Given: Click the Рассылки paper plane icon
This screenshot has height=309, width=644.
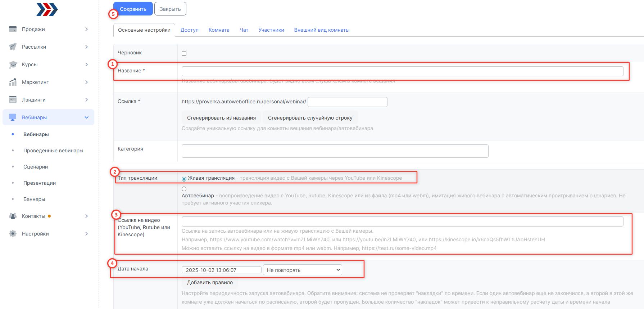Looking at the screenshot, I should [13, 47].
